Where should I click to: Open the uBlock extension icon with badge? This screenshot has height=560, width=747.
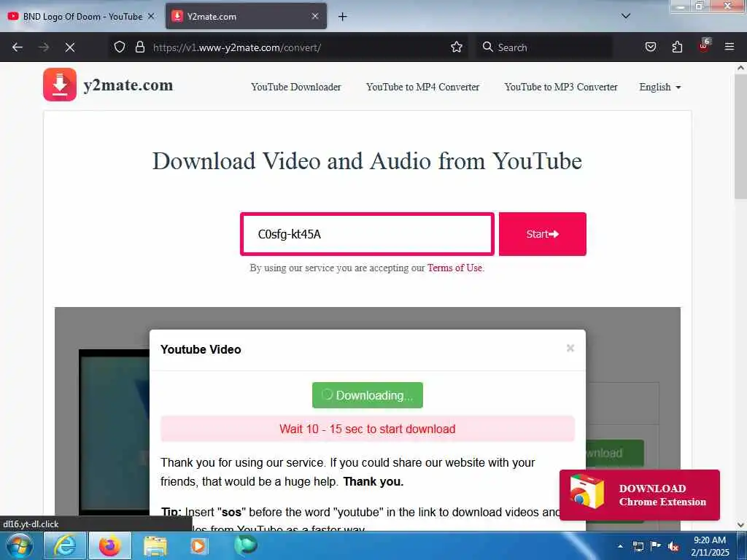point(704,46)
